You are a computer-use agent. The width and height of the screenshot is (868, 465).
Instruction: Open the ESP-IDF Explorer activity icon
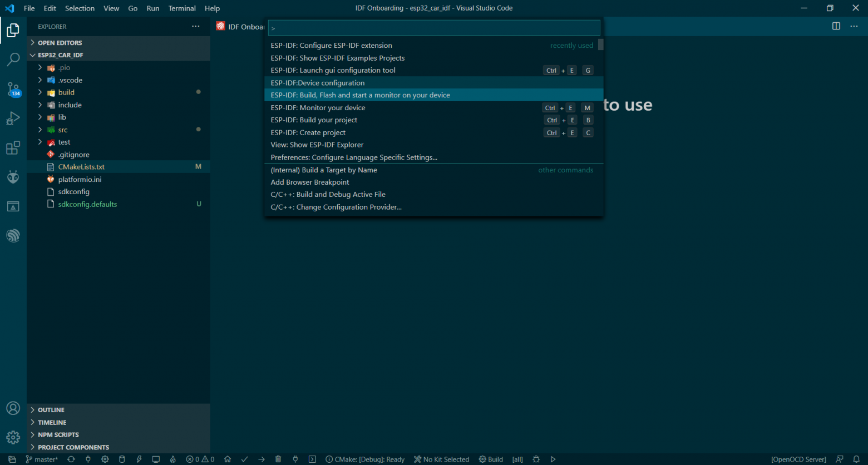point(13,236)
